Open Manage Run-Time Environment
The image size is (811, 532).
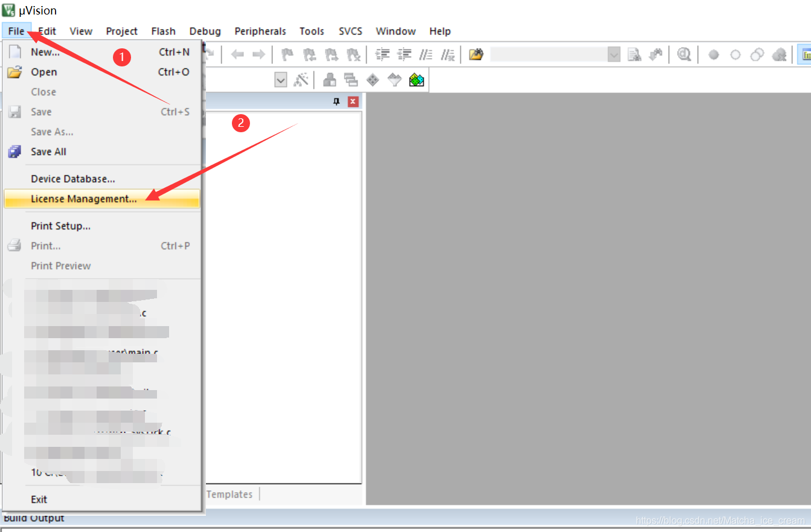pos(373,80)
